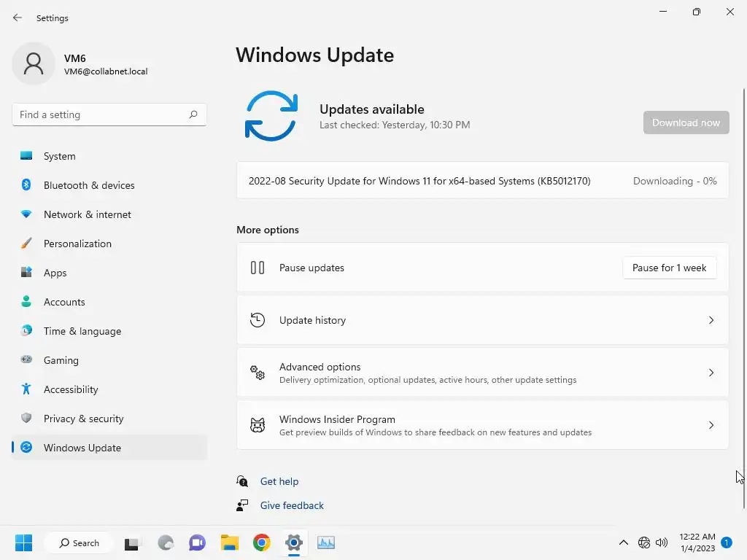Image resolution: width=747 pixels, height=560 pixels.
Task: Expand Advanced options chevron arrow
Action: click(x=711, y=373)
